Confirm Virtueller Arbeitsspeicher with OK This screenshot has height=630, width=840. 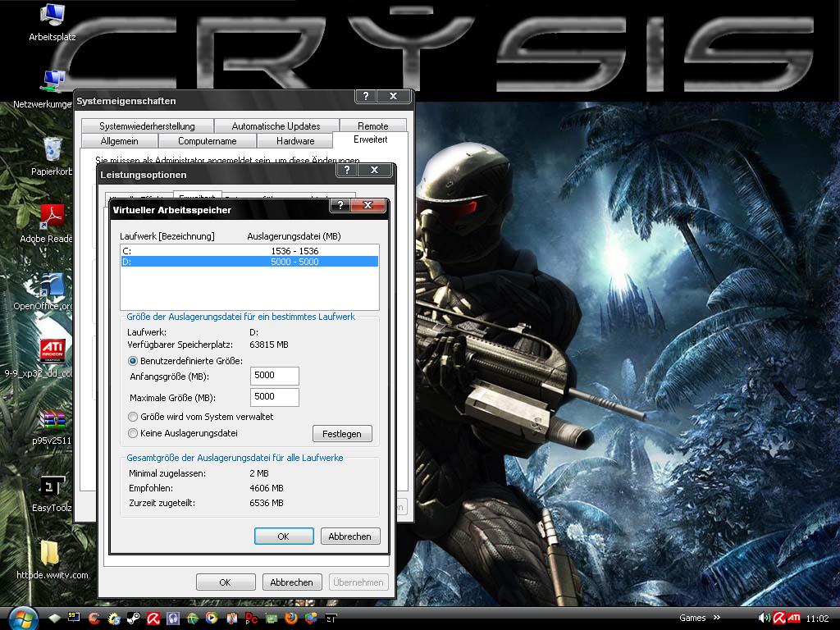283,536
